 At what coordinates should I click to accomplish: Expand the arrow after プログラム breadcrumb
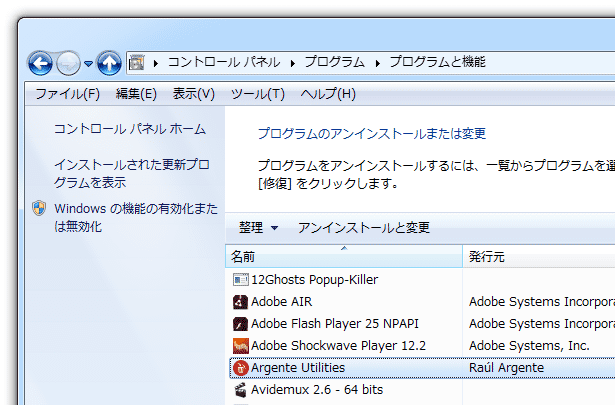(378, 63)
